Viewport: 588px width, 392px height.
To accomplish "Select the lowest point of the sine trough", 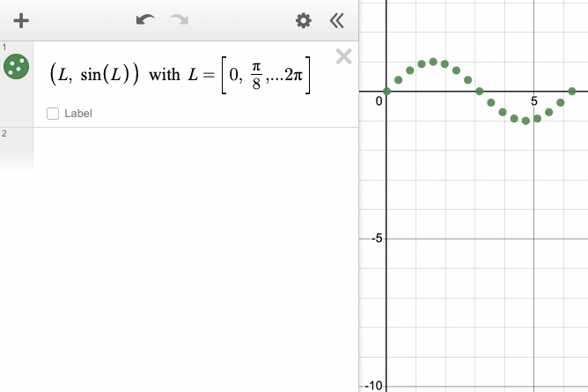I will point(526,121).
